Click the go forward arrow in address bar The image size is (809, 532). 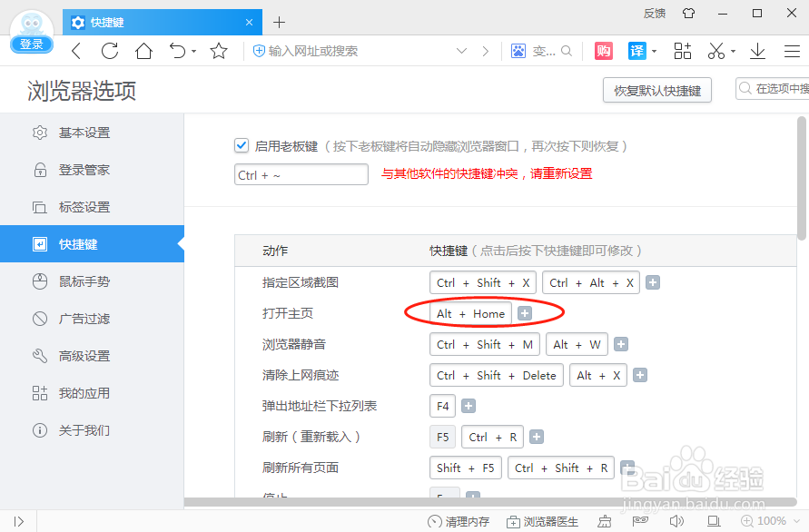click(485, 51)
